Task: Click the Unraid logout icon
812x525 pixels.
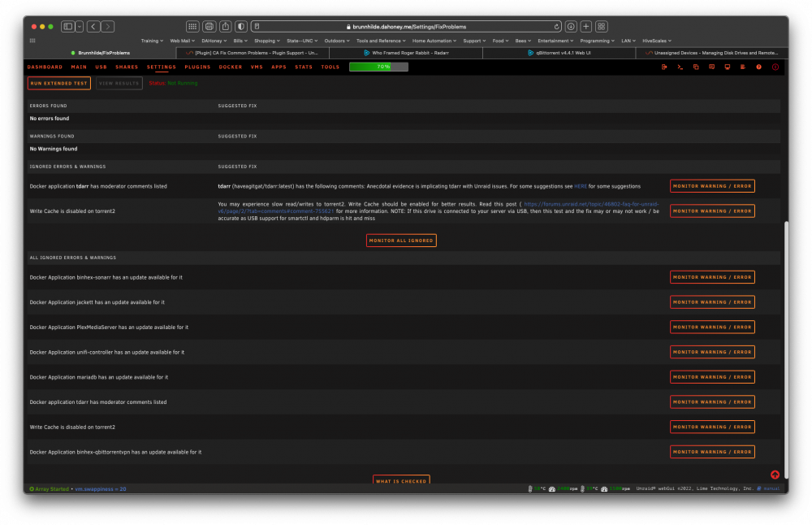Action: click(x=664, y=67)
